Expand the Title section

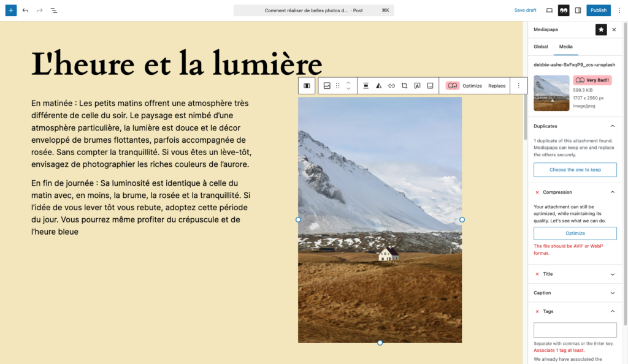613,275
